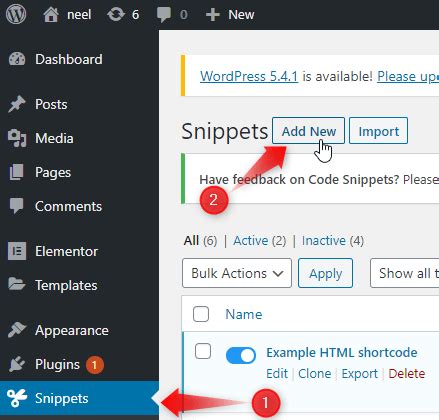Viewport: 439px width, 420px height.
Task: Open the comments bubble icon in admin bar
Action: click(164, 15)
